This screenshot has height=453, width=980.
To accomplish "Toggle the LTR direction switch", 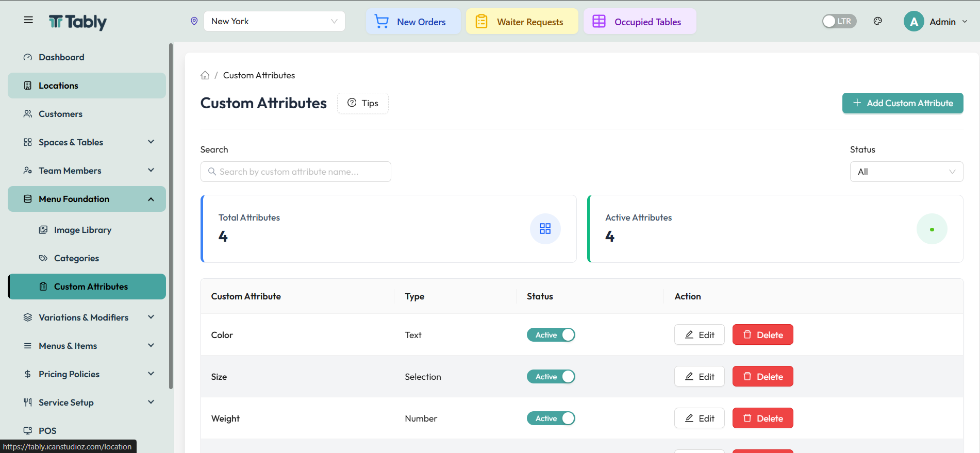I will [x=839, y=21].
